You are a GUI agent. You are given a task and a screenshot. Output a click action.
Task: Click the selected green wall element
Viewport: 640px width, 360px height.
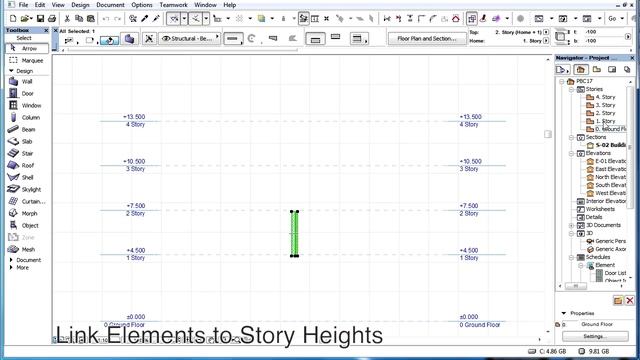(x=294, y=233)
